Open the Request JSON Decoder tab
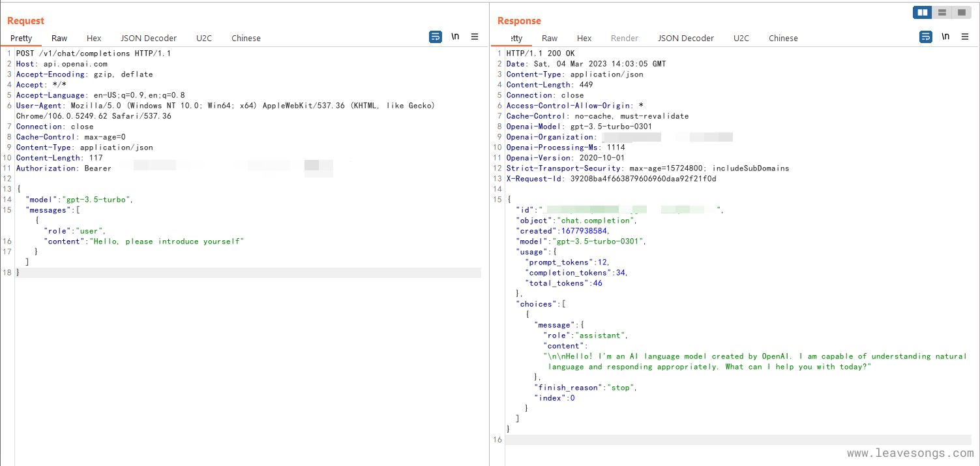 pyautogui.click(x=149, y=39)
